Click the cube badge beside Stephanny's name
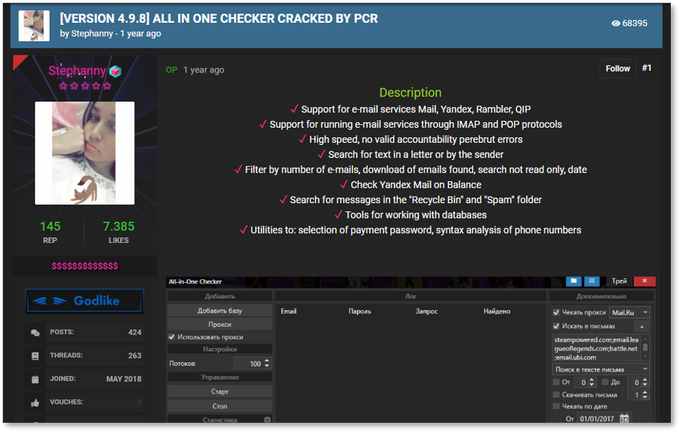Viewport: 680px width, 432px height. click(116, 71)
